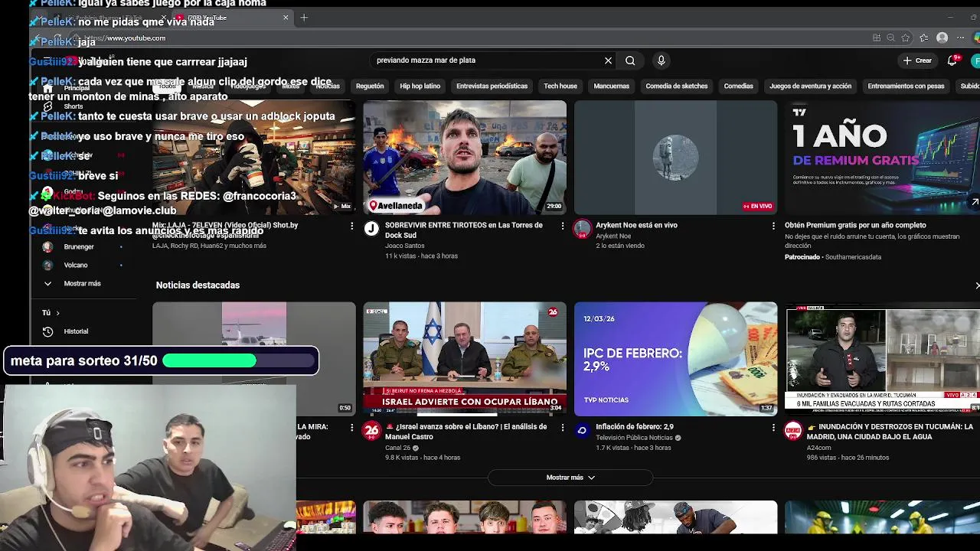Open more options for the Israel Líbano video
The height and width of the screenshot is (551, 980).
(563, 428)
